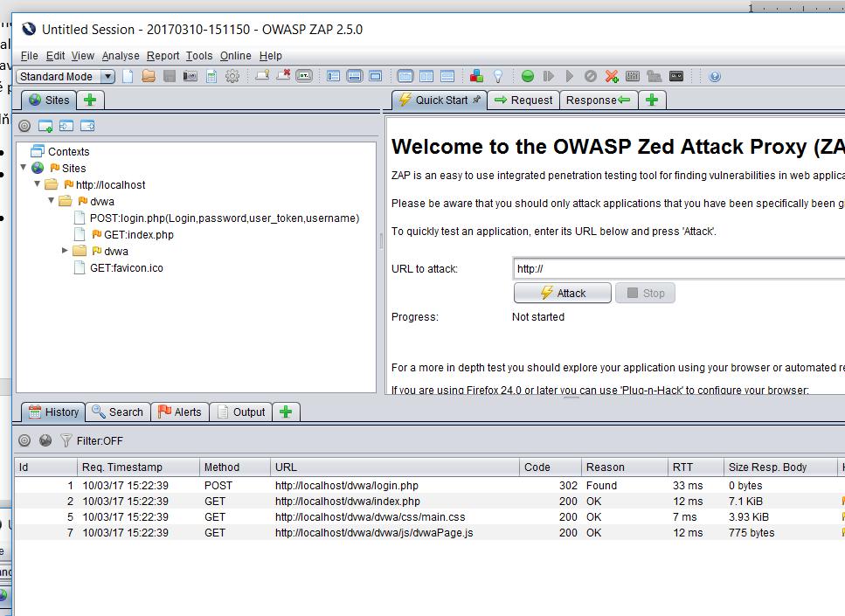Click plus tab beside Output
The height and width of the screenshot is (616, 845).
coord(286,412)
